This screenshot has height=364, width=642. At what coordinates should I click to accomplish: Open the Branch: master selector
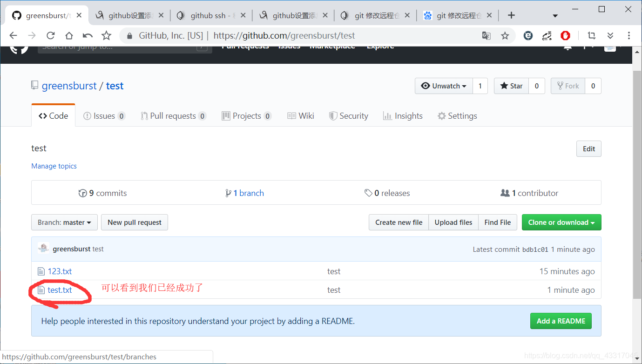(x=64, y=222)
